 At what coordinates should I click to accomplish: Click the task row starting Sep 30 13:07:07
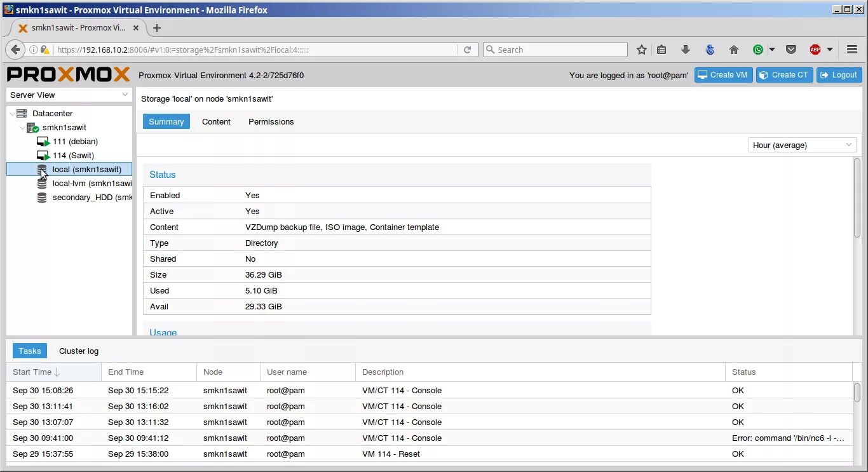(430, 422)
